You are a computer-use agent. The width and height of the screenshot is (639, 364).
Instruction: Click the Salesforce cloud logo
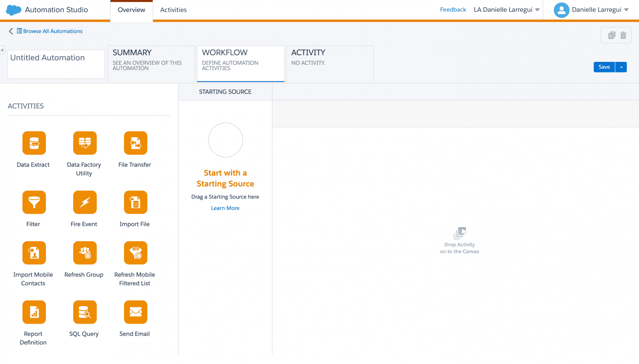[x=14, y=10]
